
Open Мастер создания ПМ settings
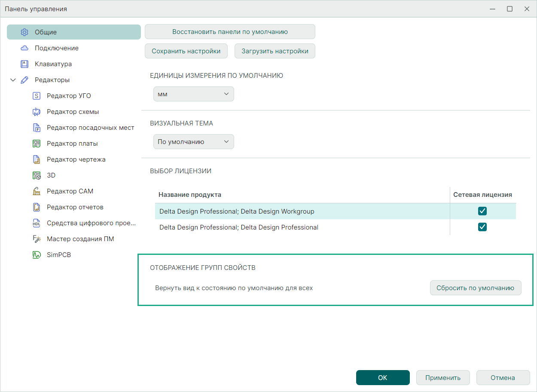tap(80, 239)
